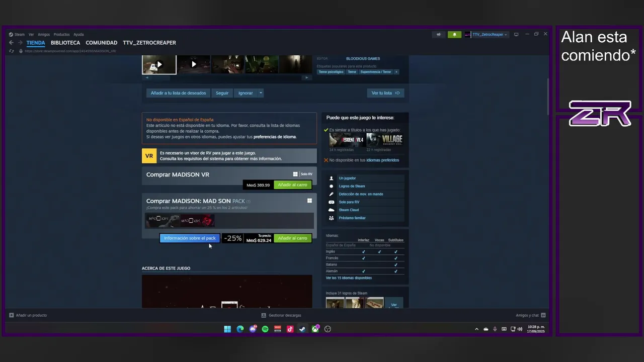644x362 pixels.
Task: Open 'Amigos y chat'
Action: (531, 315)
